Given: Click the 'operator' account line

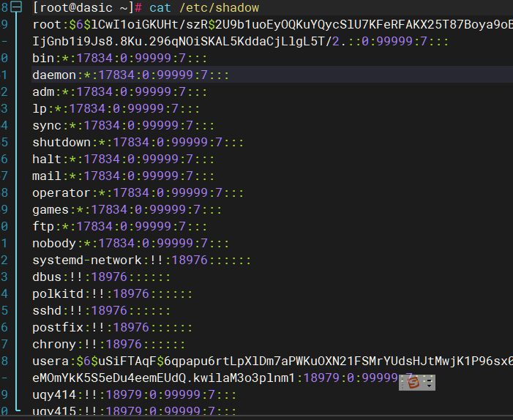Looking at the screenshot, I should 138,193.
